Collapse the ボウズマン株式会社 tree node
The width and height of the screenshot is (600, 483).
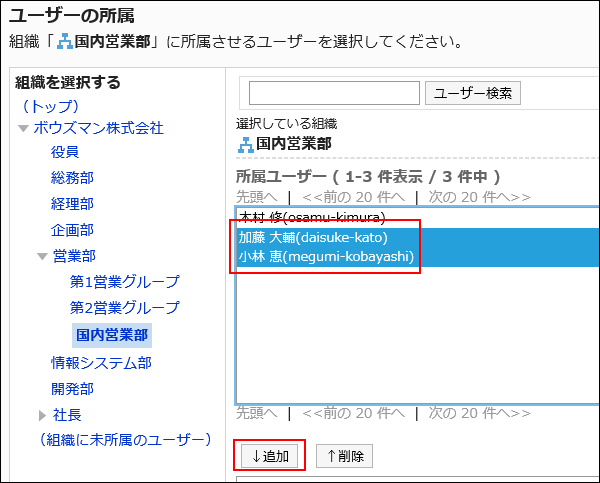click(23, 128)
